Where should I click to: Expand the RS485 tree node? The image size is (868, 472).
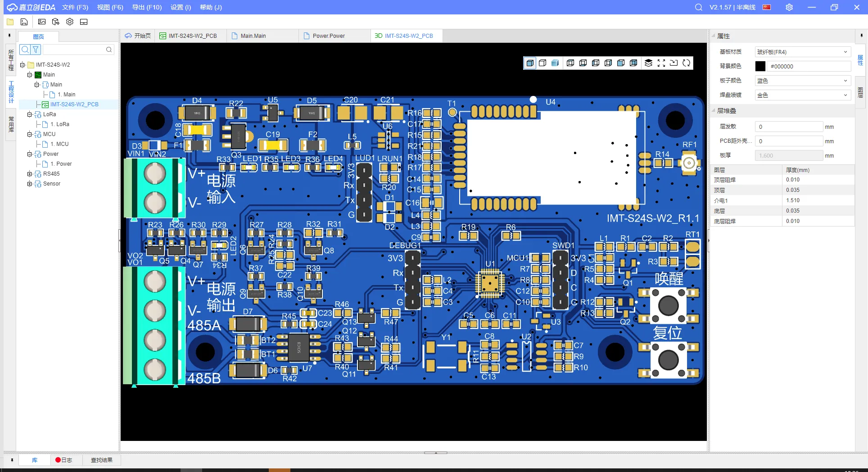click(30, 174)
